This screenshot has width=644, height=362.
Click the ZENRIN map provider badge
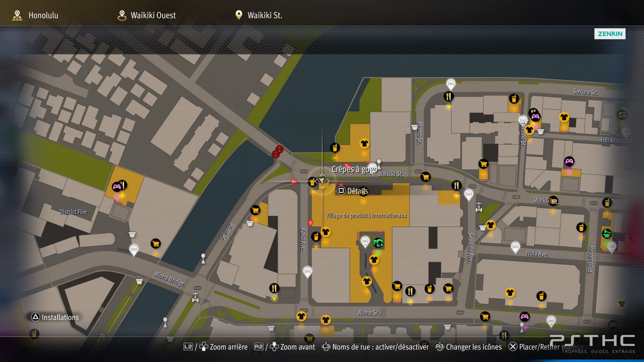click(610, 34)
